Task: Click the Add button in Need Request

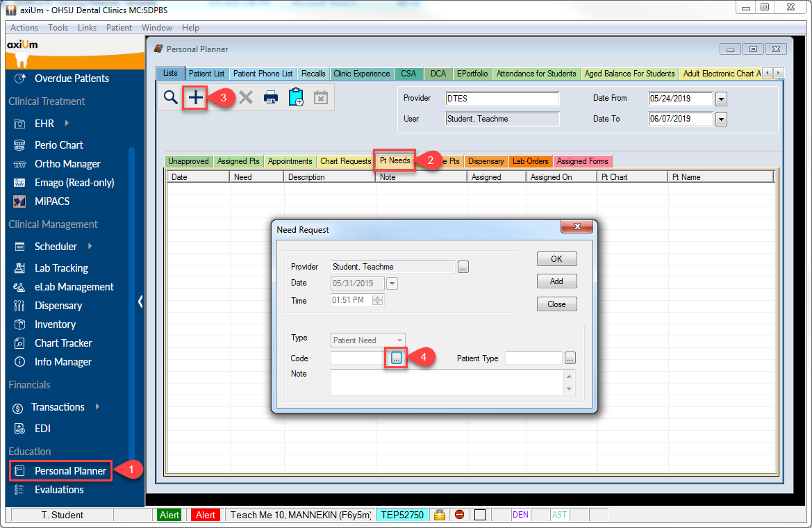Action: click(556, 281)
